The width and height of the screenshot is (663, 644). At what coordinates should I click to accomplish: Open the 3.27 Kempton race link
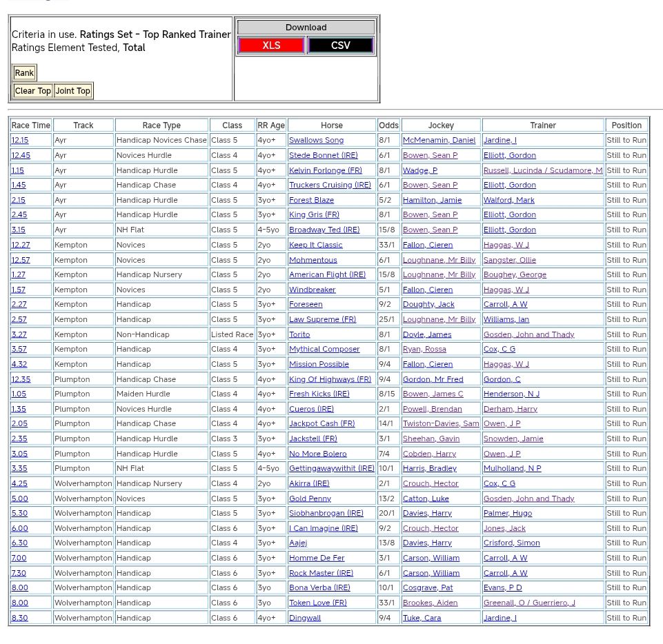[x=19, y=334]
